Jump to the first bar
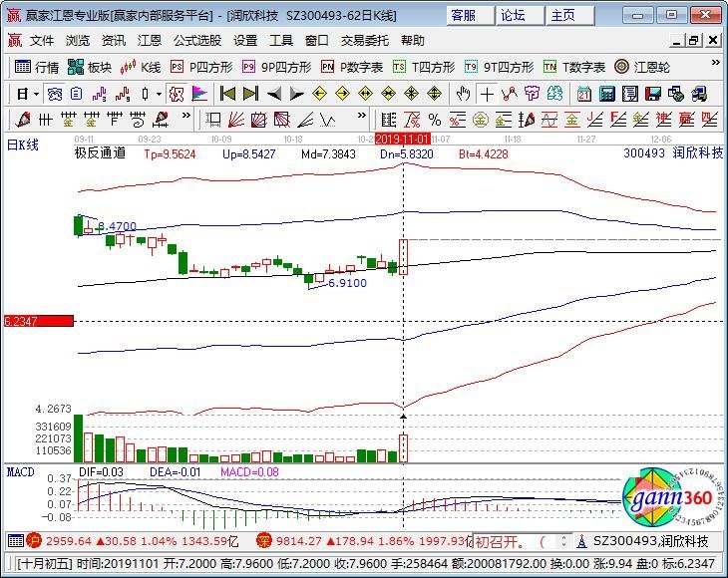Image resolution: width=728 pixels, height=578 pixels. pyautogui.click(x=227, y=94)
